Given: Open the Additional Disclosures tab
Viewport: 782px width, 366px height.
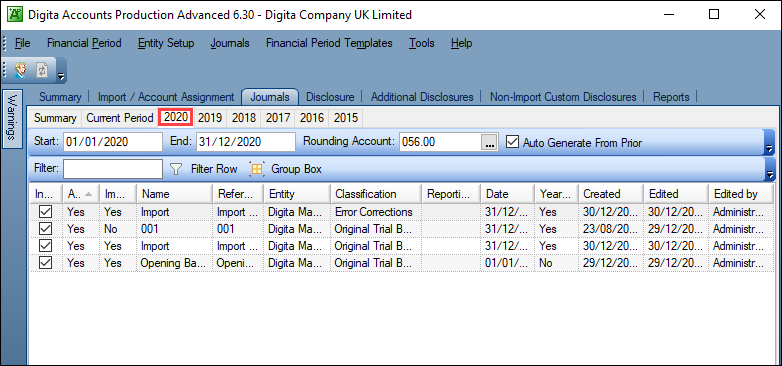Looking at the screenshot, I should pos(422,97).
